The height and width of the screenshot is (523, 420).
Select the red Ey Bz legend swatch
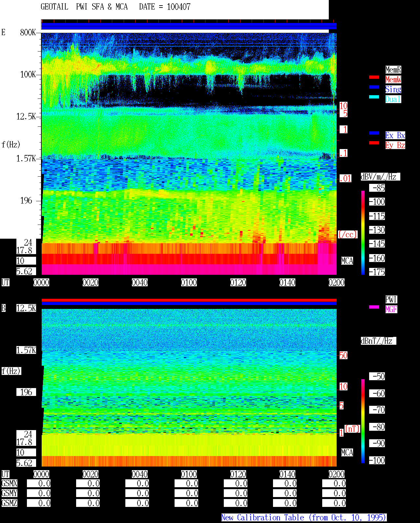374,143
